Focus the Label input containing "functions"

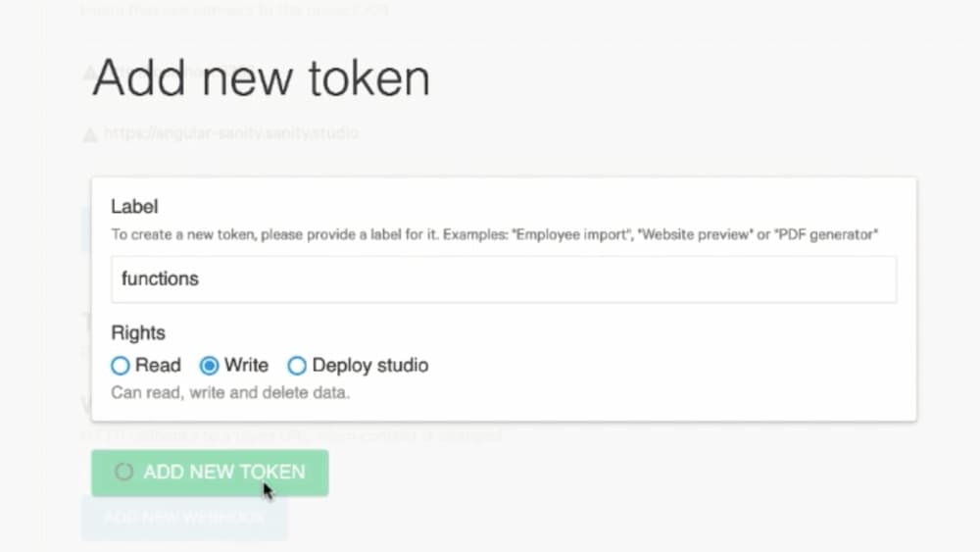click(504, 279)
